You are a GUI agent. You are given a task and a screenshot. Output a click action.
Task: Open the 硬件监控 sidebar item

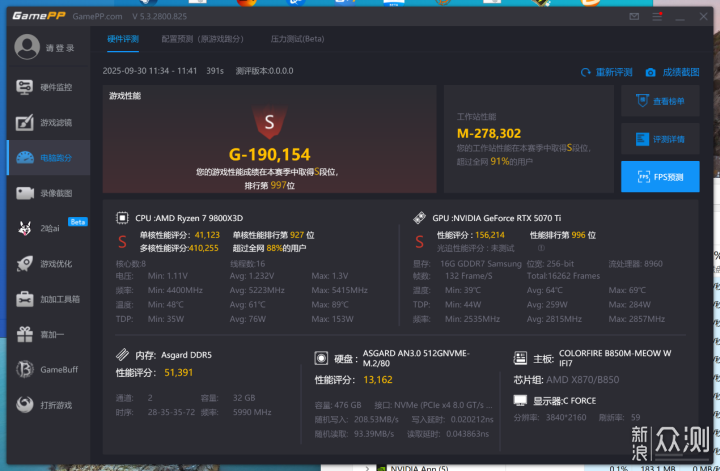pyautogui.click(x=48, y=87)
